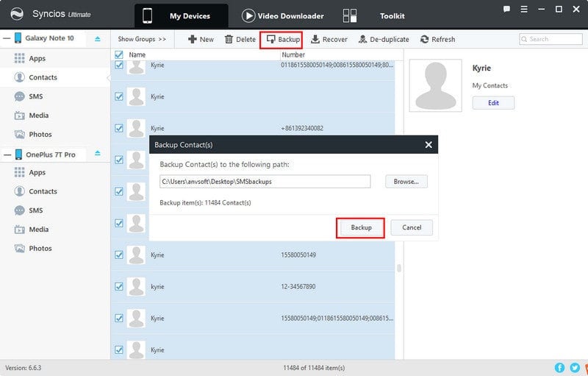588x376 pixels.
Task: Open the My Devices tab
Action: point(181,15)
